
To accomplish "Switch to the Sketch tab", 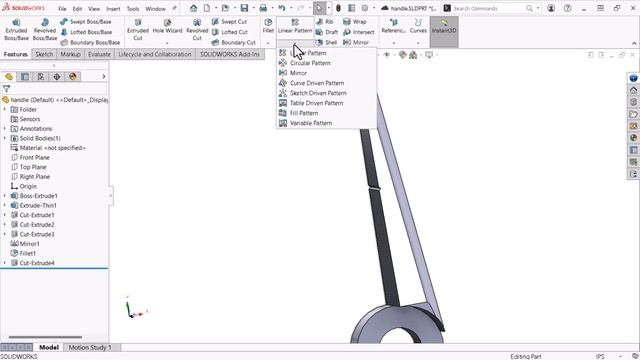I will pos(44,54).
